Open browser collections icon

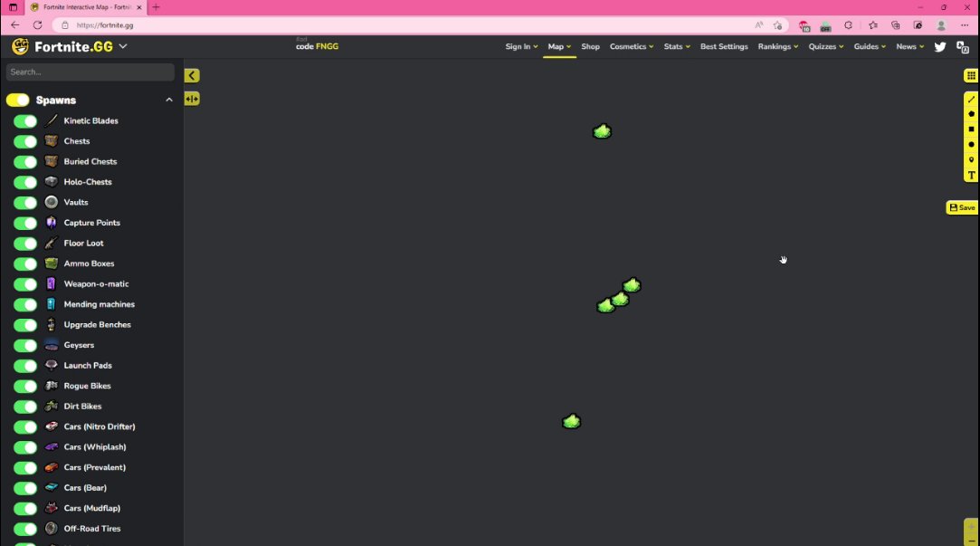896,25
